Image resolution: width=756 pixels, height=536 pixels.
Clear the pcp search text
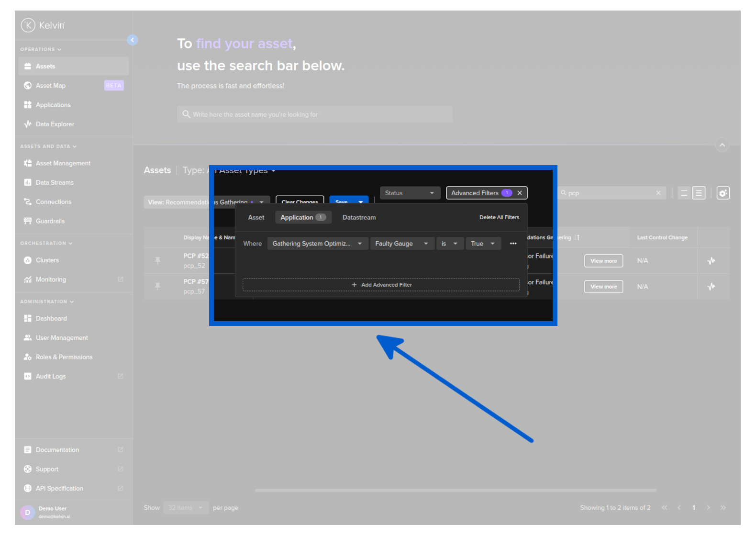click(x=658, y=193)
